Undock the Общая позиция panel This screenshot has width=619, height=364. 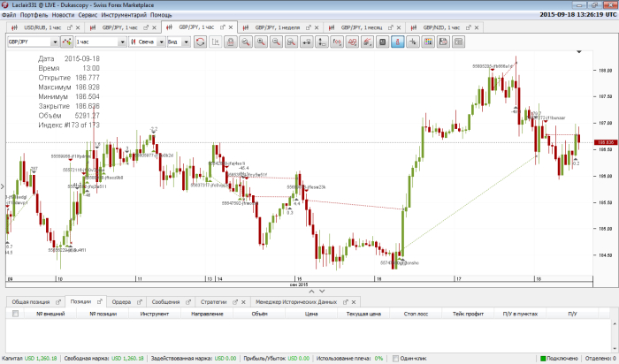58,302
